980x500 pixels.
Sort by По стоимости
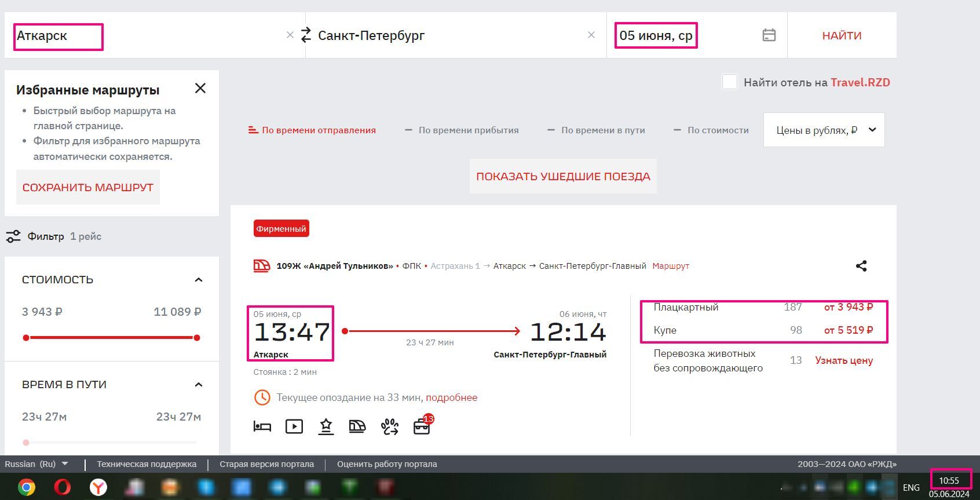711,130
